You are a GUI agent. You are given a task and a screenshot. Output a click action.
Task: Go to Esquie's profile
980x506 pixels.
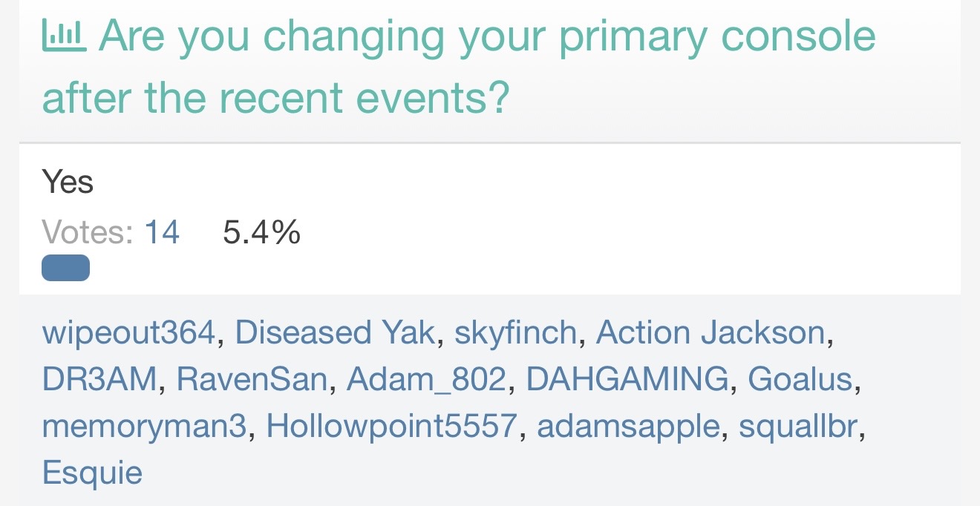click(92, 473)
